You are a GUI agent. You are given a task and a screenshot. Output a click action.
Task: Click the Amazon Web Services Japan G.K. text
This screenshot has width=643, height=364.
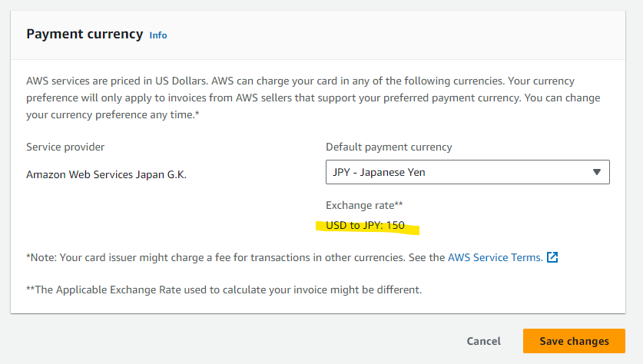(x=106, y=174)
